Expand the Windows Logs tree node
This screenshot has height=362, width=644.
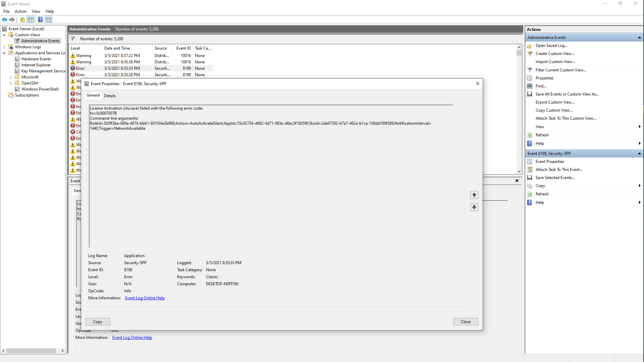pos(4,47)
